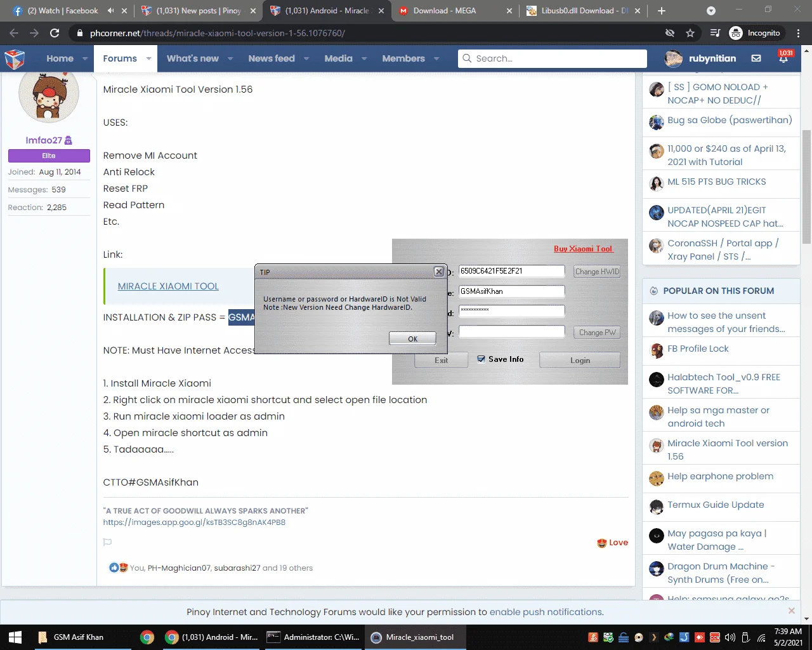812x650 pixels.
Task: Expand the Members dropdown arrow
Action: click(436, 58)
